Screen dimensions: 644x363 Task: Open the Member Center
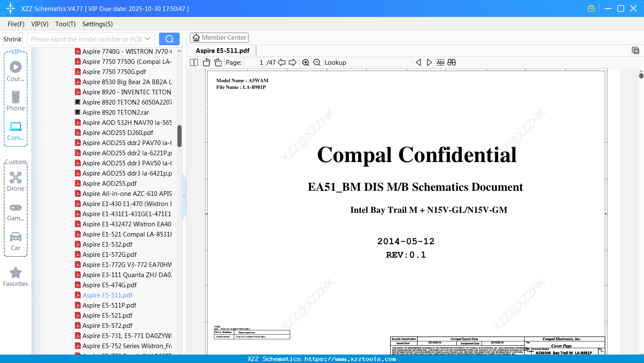219,38
